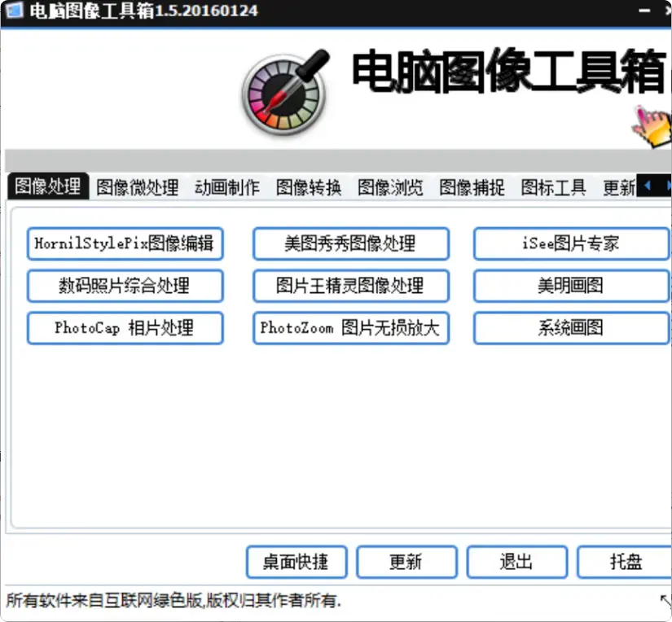The height and width of the screenshot is (622, 672).
Task: Open 系统画图
Action: click(x=570, y=328)
